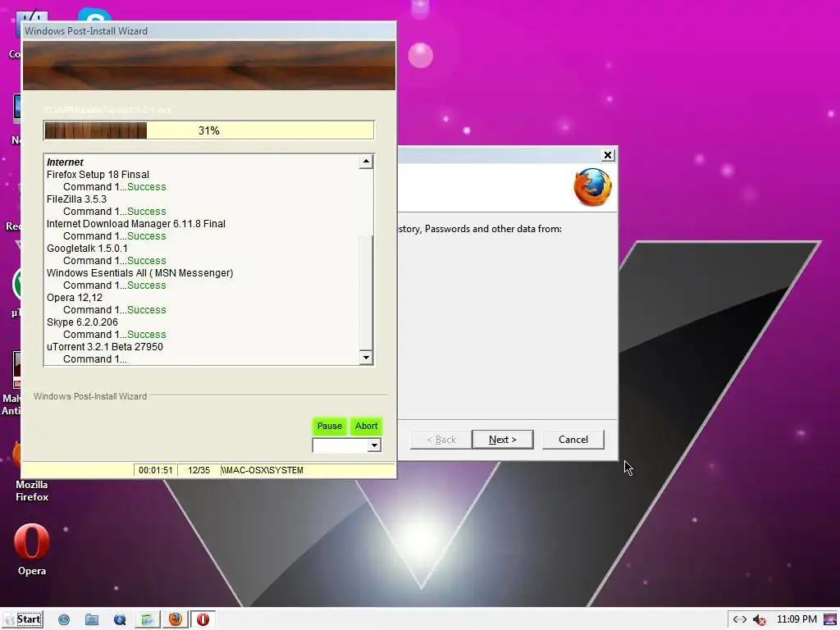The image size is (840, 630).
Task: Click the elapsed time 00:01:51 status cell
Action: tap(155, 470)
